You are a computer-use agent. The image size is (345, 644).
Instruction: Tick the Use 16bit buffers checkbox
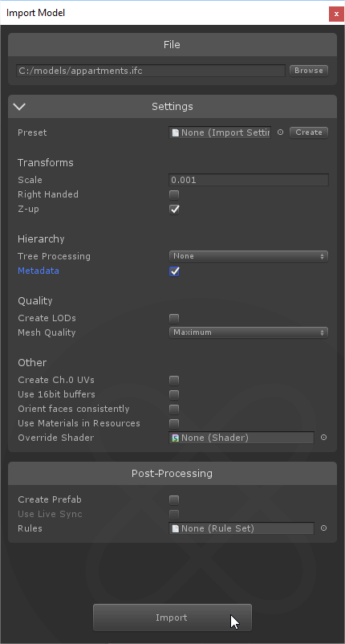click(174, 395)
